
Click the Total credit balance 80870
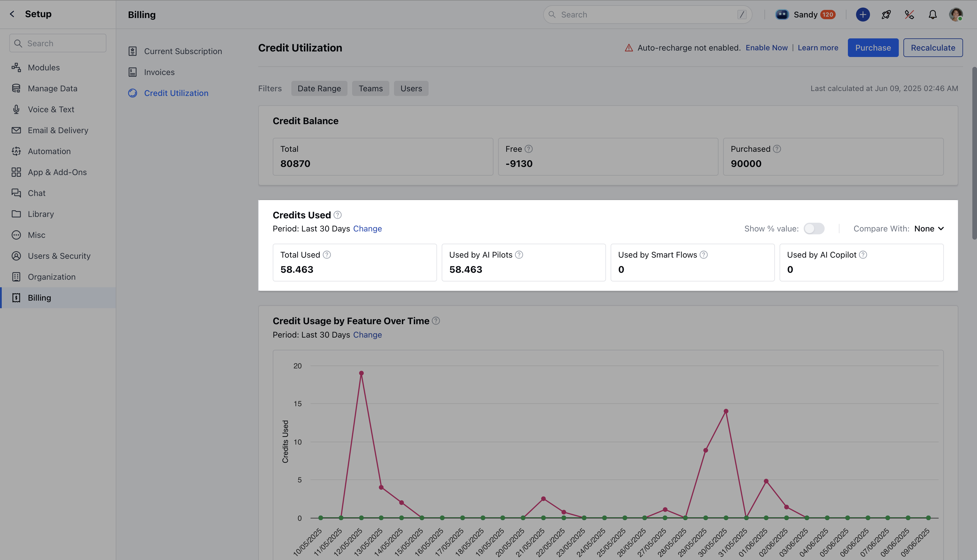pos(295,164)
